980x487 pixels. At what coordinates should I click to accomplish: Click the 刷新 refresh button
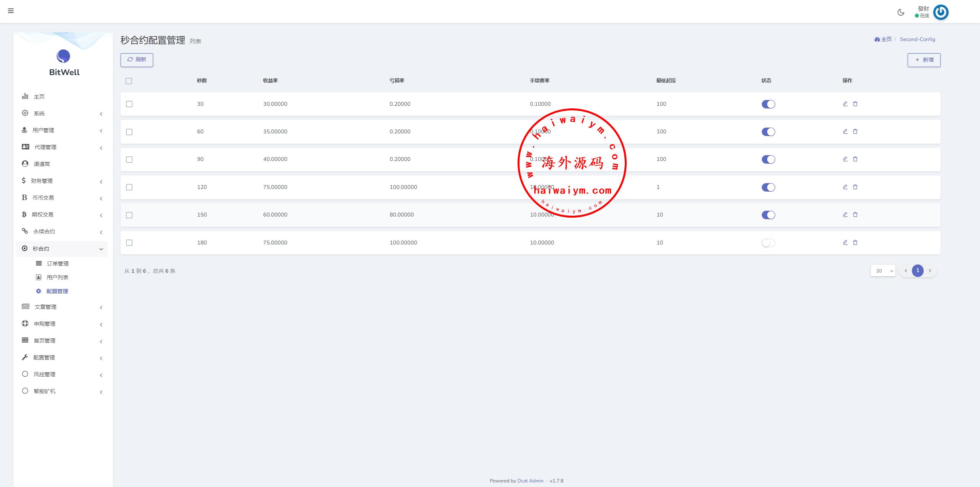point(137,60)
